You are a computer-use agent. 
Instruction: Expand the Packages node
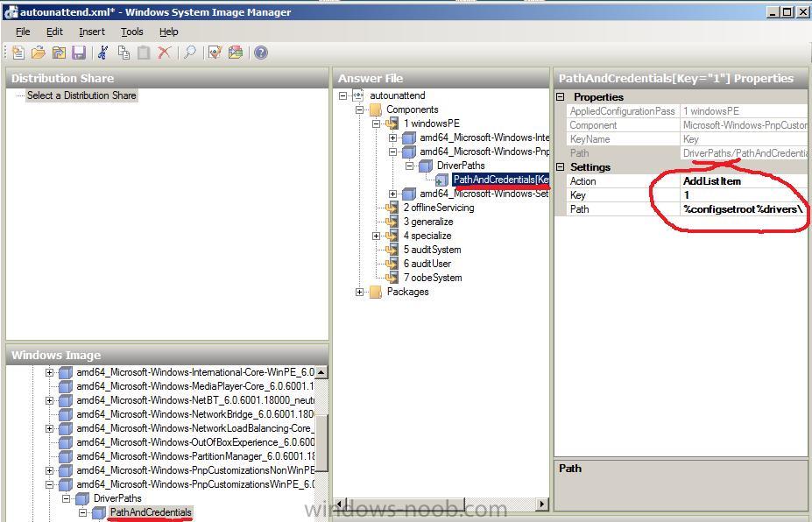point(359,292)
